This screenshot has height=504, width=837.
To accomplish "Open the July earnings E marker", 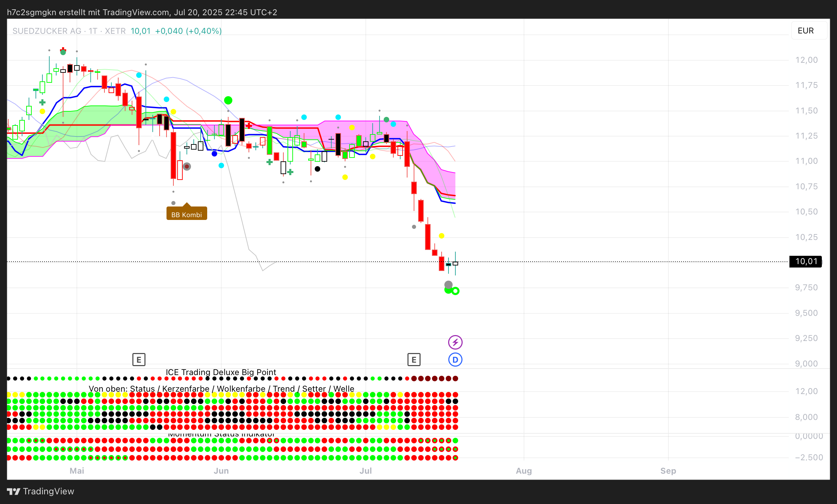I will 414,360.
